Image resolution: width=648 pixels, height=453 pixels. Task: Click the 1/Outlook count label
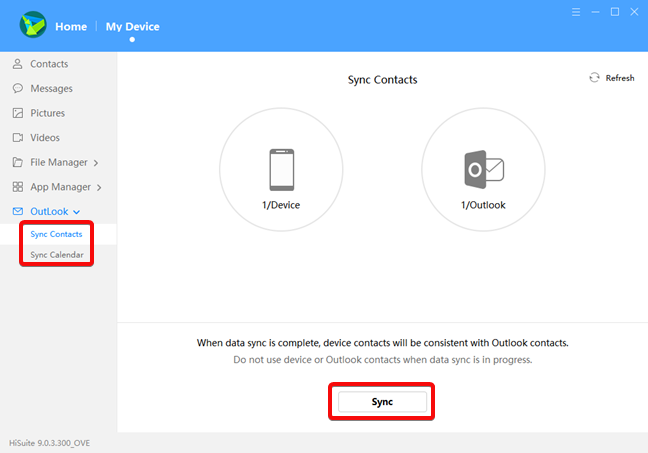[483, 205]
